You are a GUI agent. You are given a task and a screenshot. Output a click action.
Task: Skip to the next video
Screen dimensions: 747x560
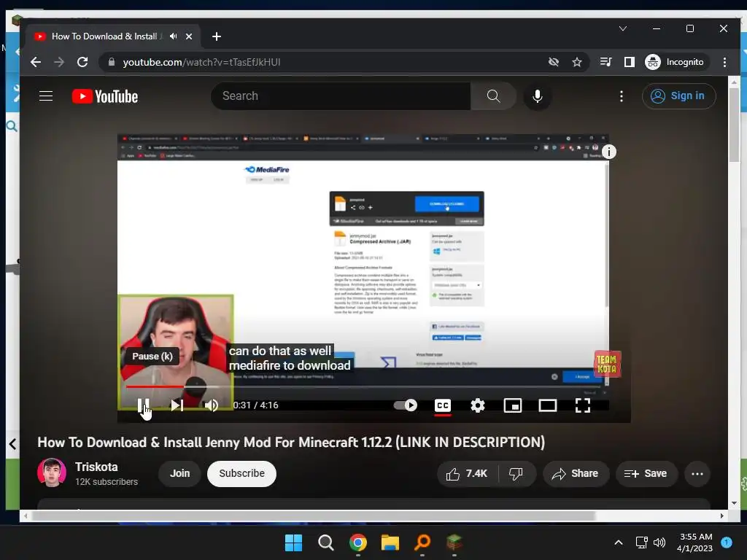pos(177,405)
